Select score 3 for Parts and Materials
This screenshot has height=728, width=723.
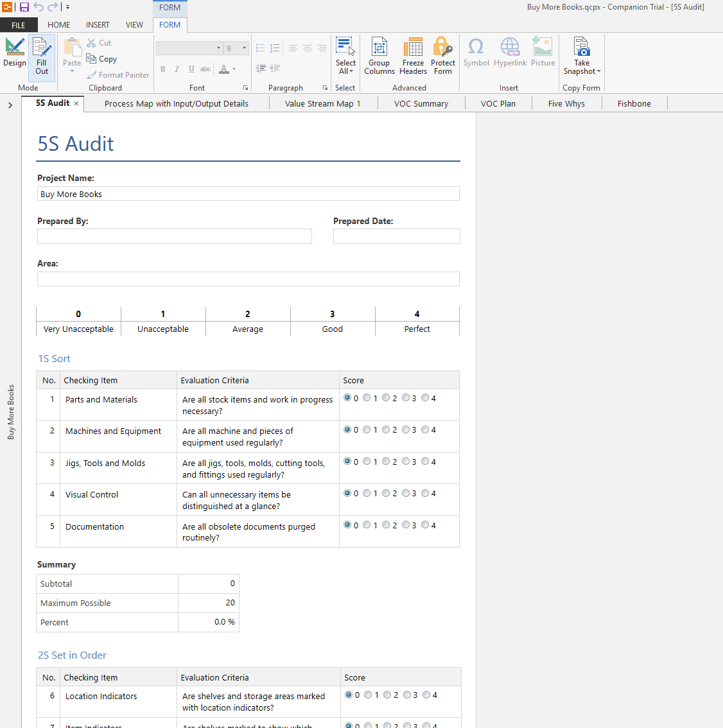pos(406,398)
